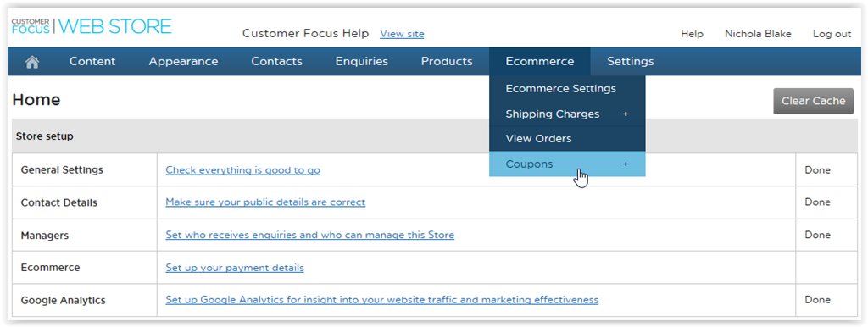This screenshot has height=327, width=868.
Task: Click Log out
Action: click(x=832, y=34)
